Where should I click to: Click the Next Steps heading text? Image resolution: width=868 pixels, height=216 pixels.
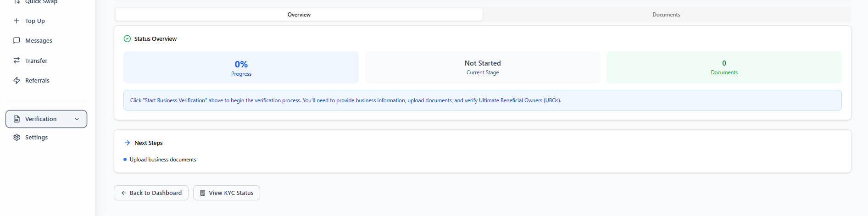point(148,143)
